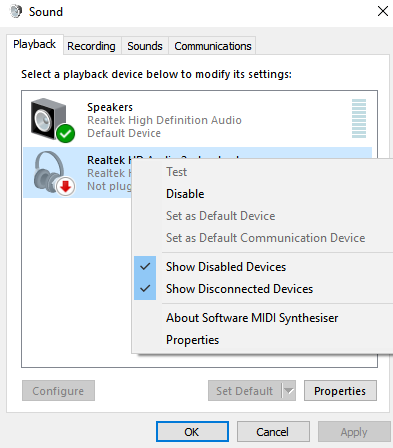The width and height of the screenshot is (393, 448).
Task: Open the Properties button below the list
Action: tap(340, 391)
